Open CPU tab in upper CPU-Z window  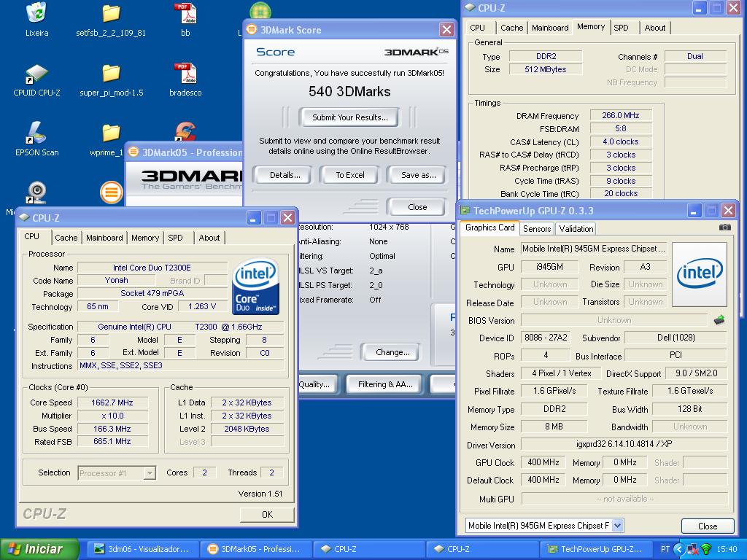click(x=477, y=28)
